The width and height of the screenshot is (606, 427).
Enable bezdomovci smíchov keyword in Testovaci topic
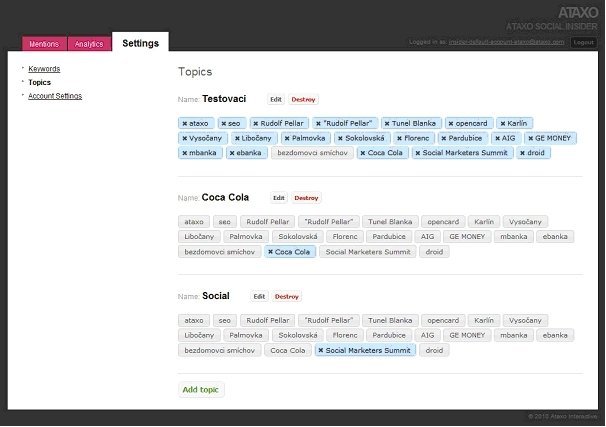(x=312, y=153)
